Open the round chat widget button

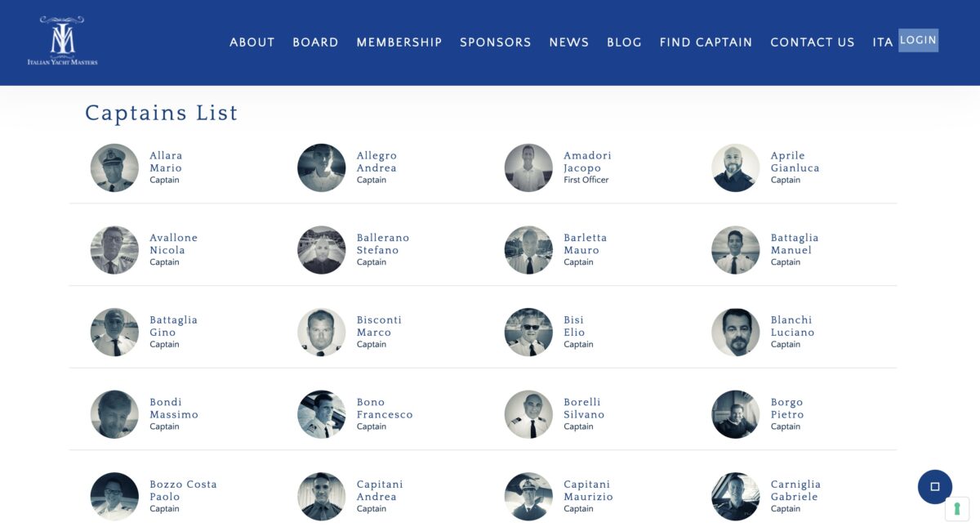[x=934, y=487]
